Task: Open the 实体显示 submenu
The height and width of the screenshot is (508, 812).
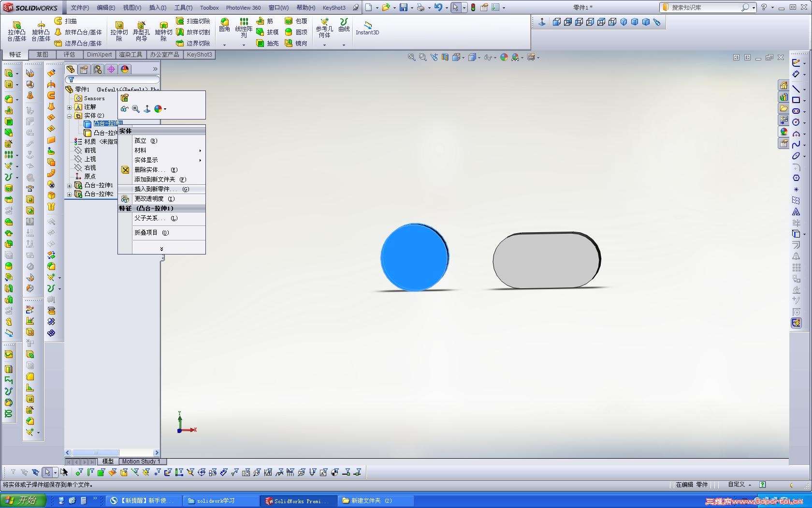Action: pos(162,160)
